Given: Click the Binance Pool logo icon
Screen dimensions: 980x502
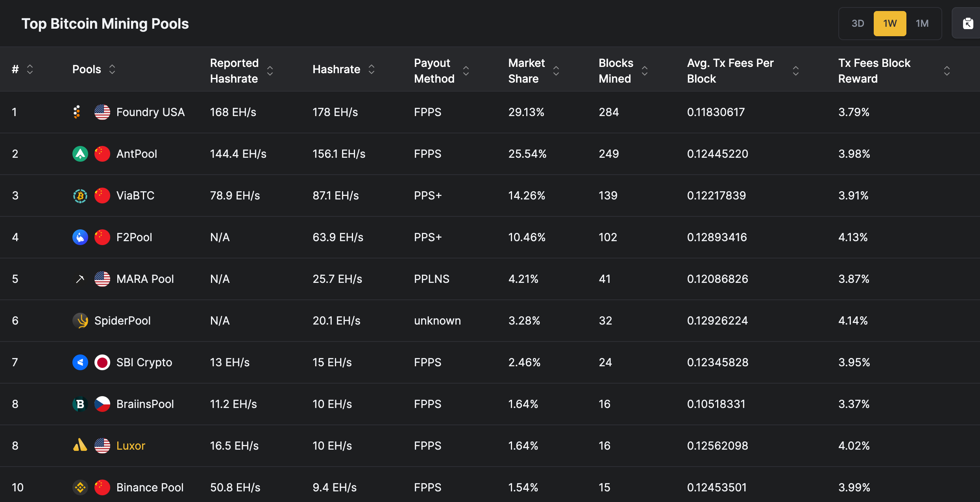Looking at the screenshot, I should tap(80, 487).
